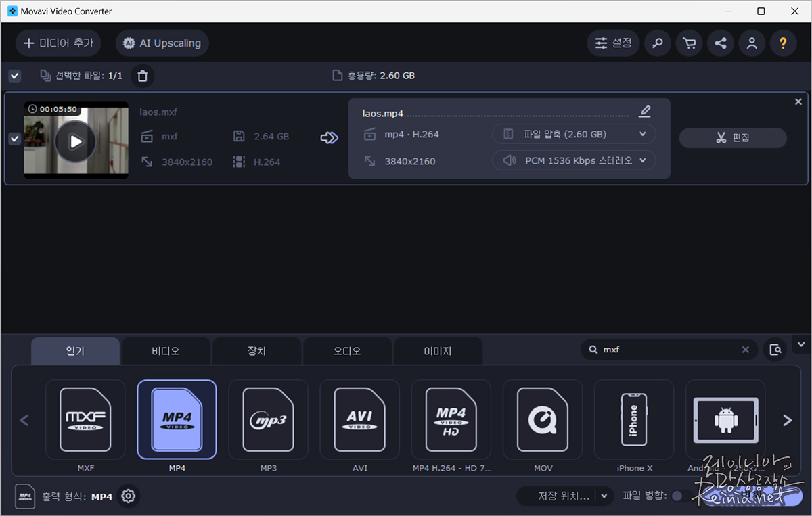Open help question mark icon
The height and width of the screenshot is (516, 812).
783,43
